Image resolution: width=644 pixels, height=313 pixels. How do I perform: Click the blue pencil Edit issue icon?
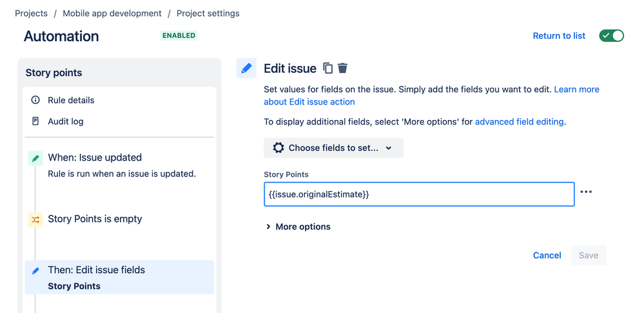(x=246, y=68)
